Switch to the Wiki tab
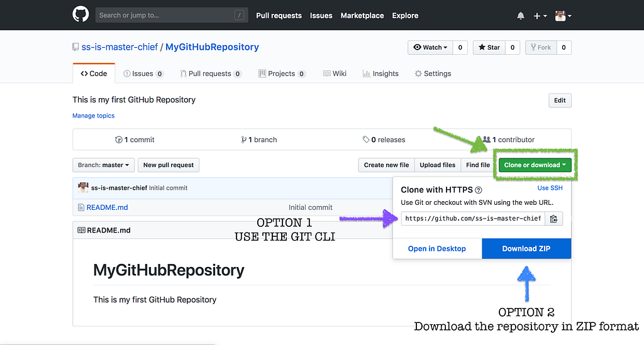 335,74
